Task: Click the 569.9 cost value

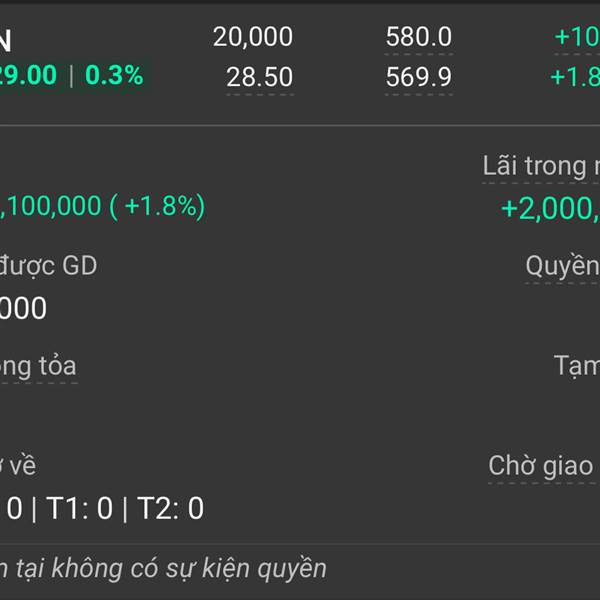Action: 418,77
